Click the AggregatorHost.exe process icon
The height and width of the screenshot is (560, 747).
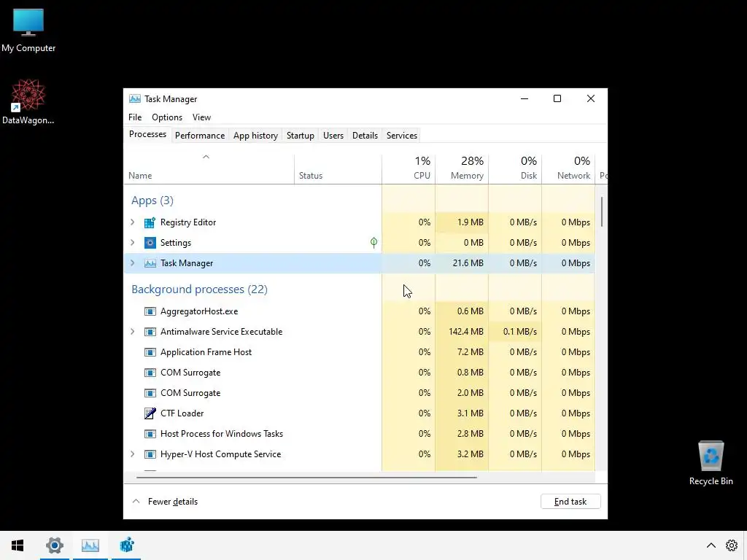[x=150, y=311]
